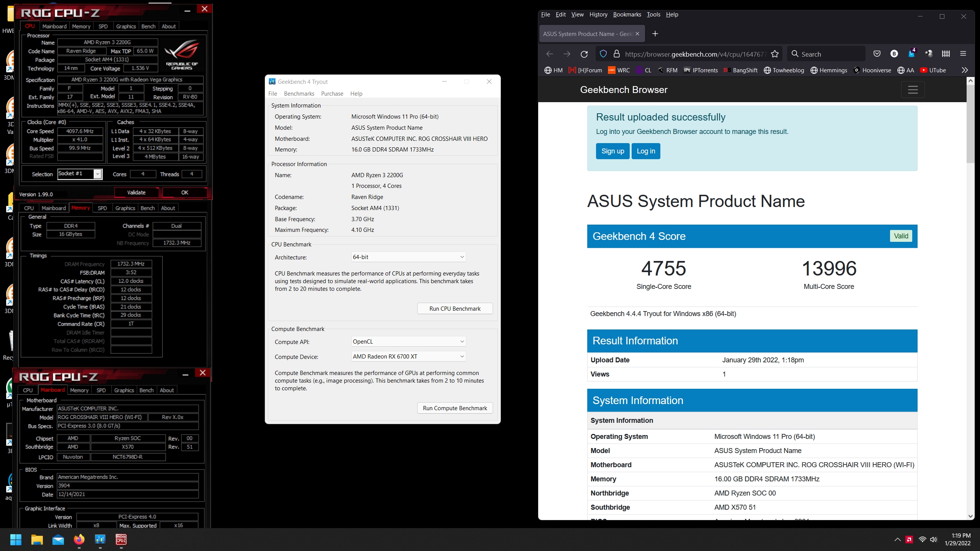Open the [H]Forum bookmark

coord(585,70)
